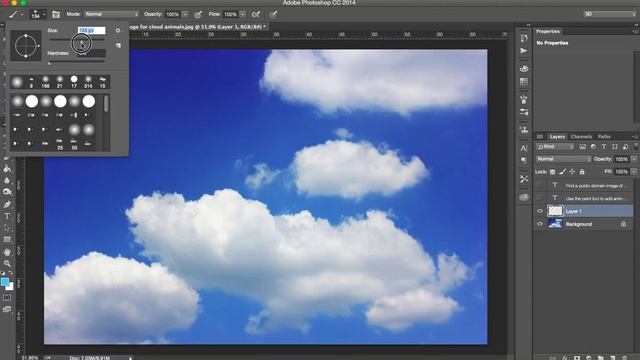
Task: Create new brush preset icon
Action: coord(118,45)
